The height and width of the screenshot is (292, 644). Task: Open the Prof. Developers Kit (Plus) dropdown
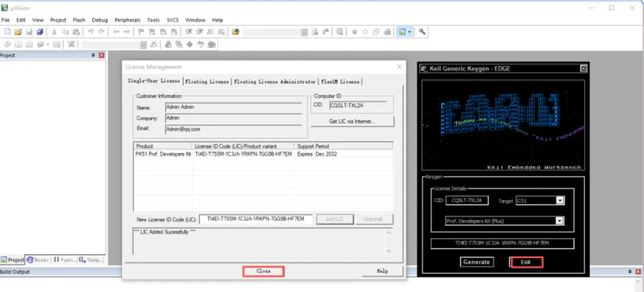click(x=559, y=221)
